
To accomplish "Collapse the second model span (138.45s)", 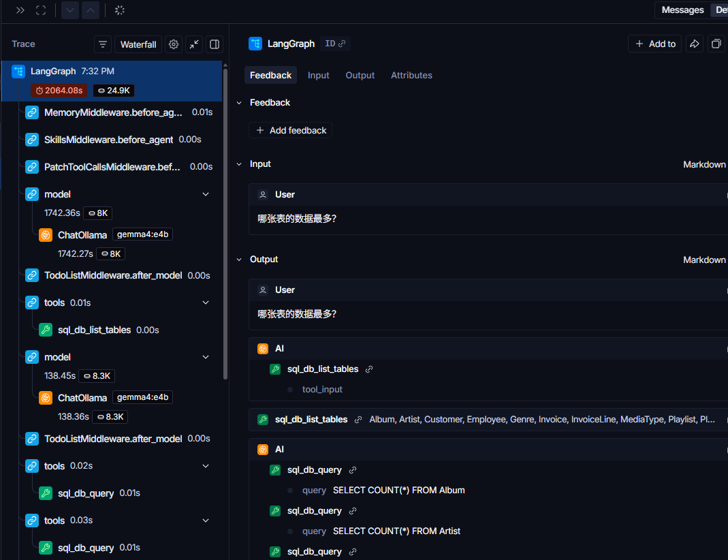I will click(206, 357).
